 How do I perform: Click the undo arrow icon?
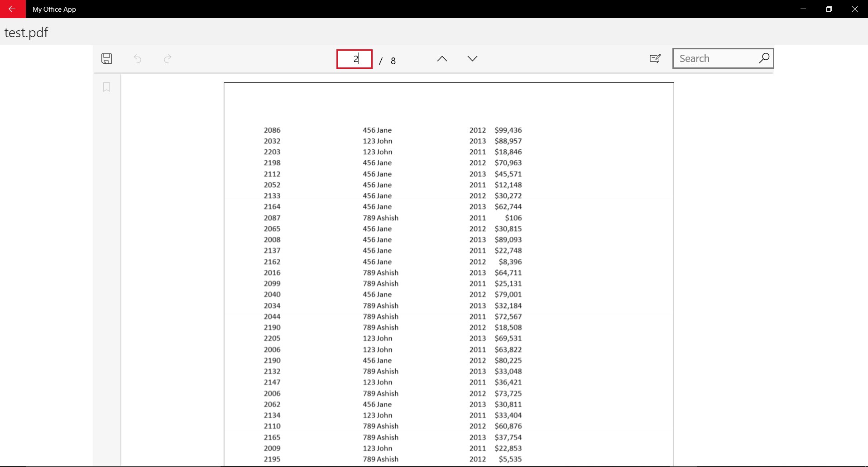[138, 58]
